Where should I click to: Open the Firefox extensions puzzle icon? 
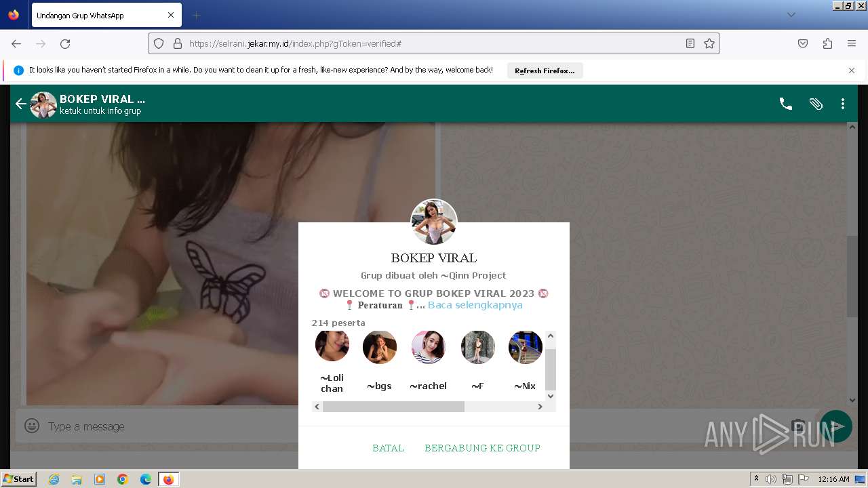[827, 43]
